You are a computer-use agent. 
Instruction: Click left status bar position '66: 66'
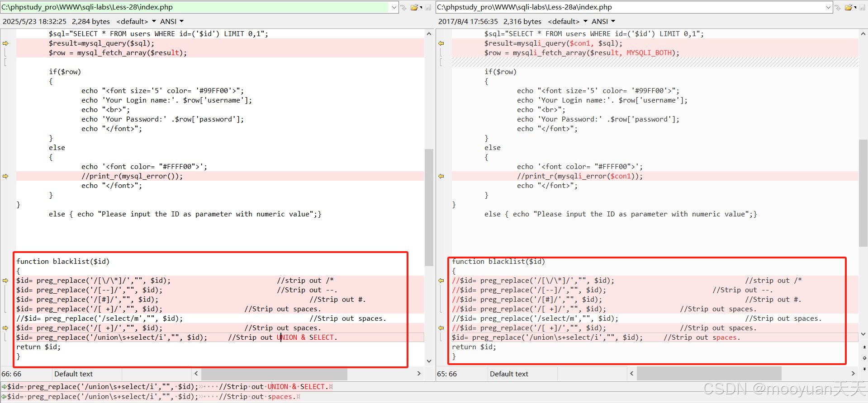click(x=11, y=374)
